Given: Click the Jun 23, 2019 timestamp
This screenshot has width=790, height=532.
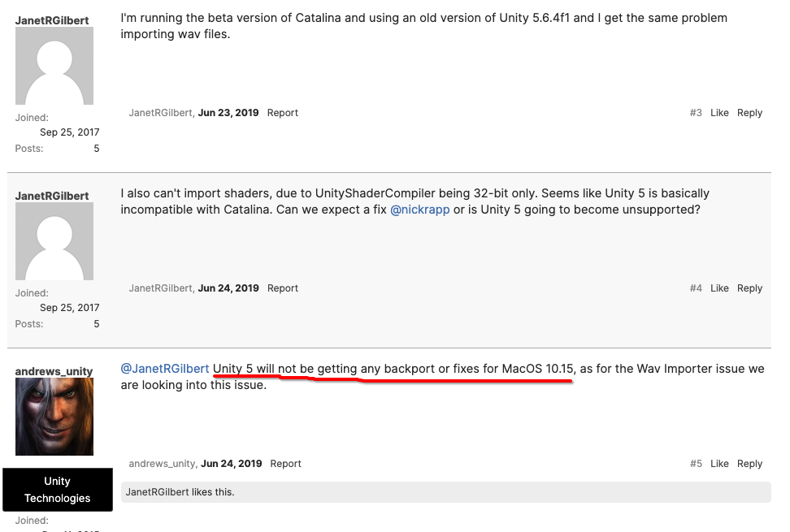Looking at the screenshot, I should pyautogui.click(x=228, y=112).
